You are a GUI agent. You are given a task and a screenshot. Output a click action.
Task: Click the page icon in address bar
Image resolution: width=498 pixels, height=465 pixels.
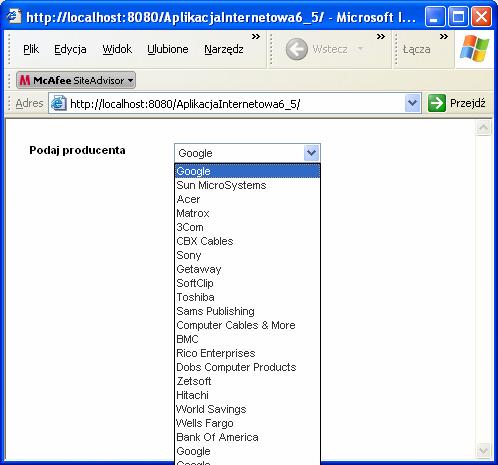59,103
